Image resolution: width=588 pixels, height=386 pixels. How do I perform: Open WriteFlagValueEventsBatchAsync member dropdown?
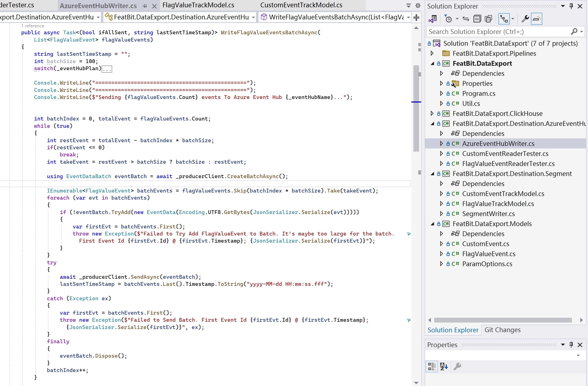(x=408, y=17)
